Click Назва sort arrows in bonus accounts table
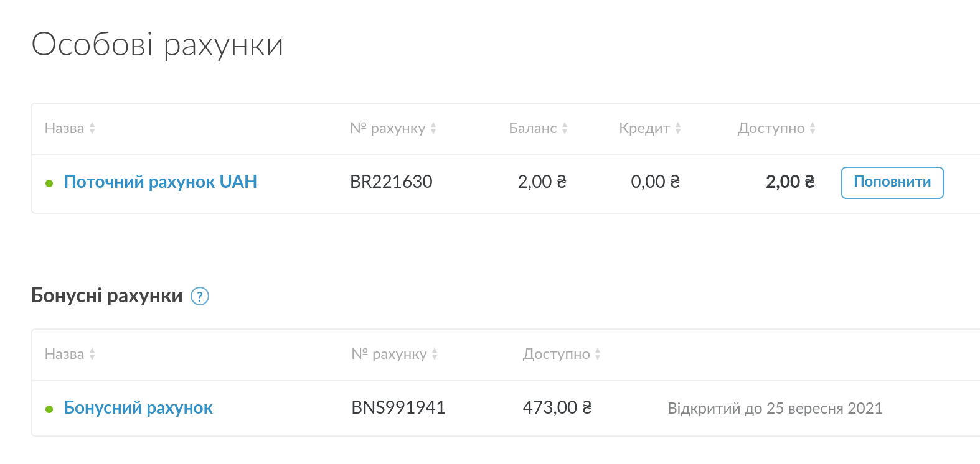Screen dimensions: 980x464 point(92,355)
